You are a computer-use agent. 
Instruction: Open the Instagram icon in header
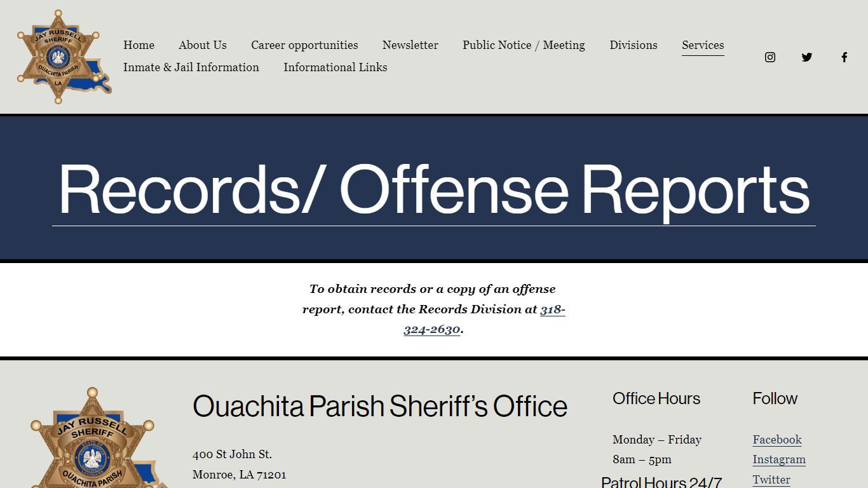tap(770, 57)
